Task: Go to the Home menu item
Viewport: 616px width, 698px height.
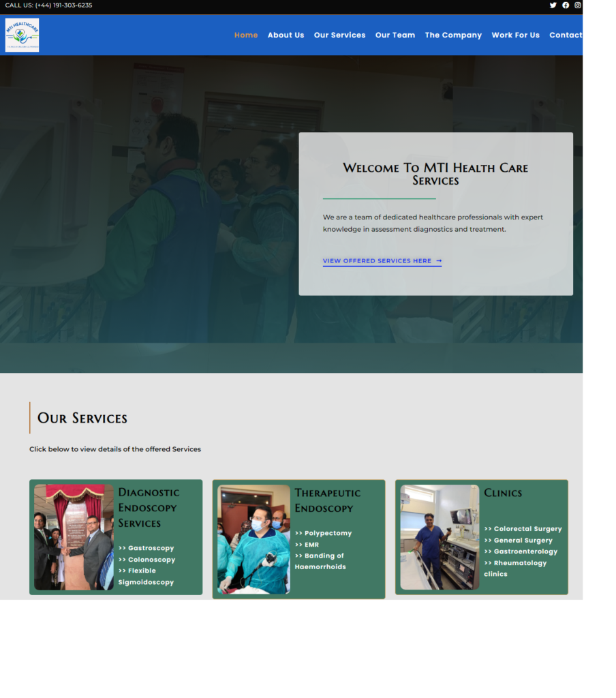Action: 246,35
